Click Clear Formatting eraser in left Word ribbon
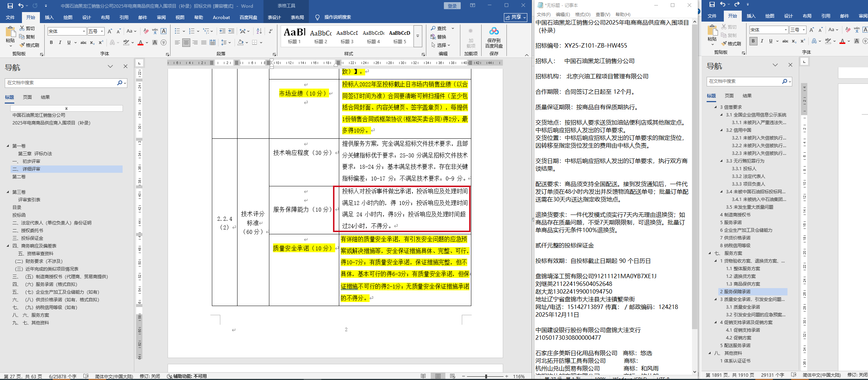The width and height of the screenshot is (868, 380). point(146,31)
